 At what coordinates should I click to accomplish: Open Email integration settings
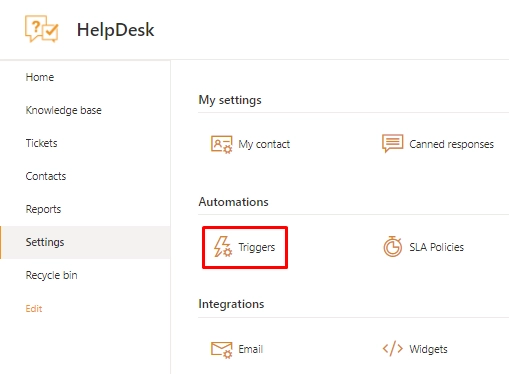click(x=251, y=349)
